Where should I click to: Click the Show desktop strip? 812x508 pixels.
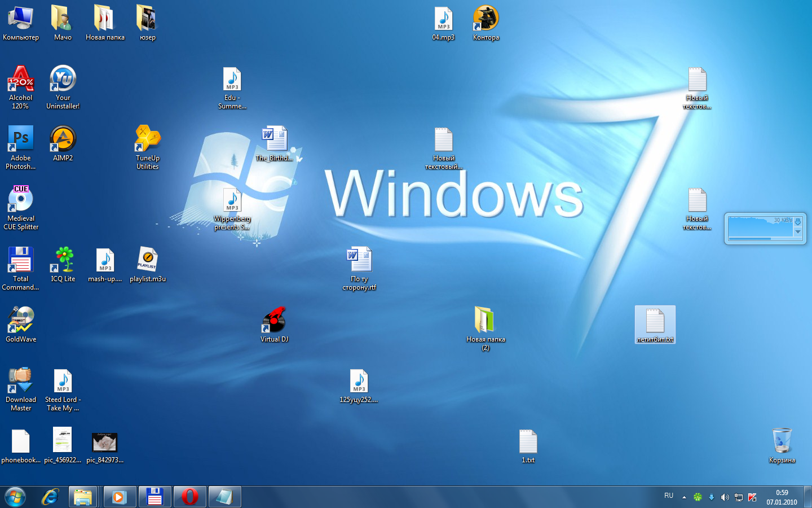(807, 497)
